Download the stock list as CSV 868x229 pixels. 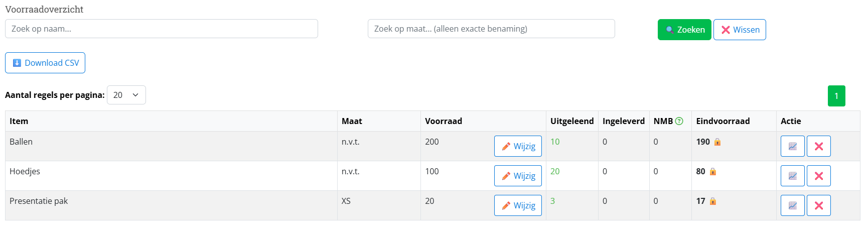point(45,63)
